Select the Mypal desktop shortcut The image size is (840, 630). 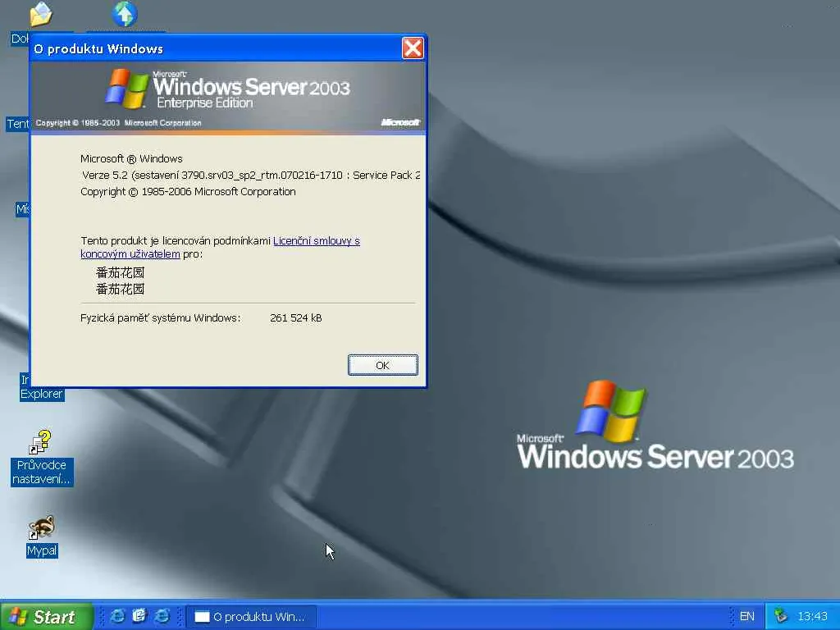(42, 536)
